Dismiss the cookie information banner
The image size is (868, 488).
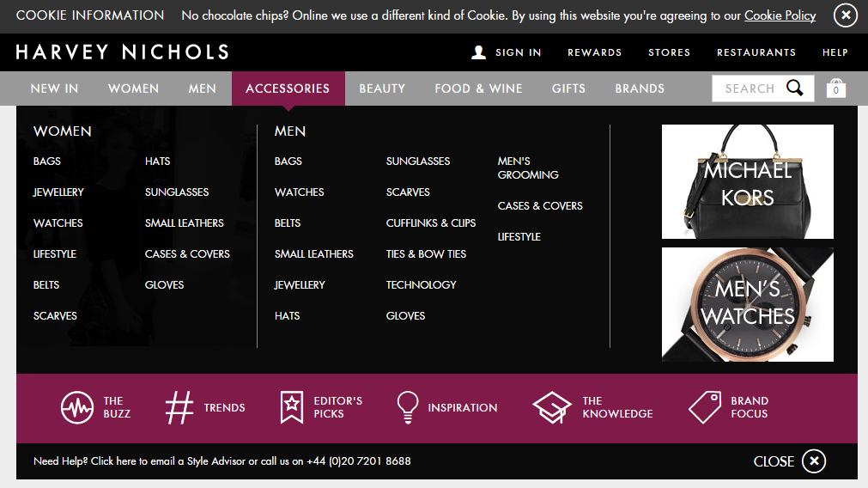pos(846,15)
